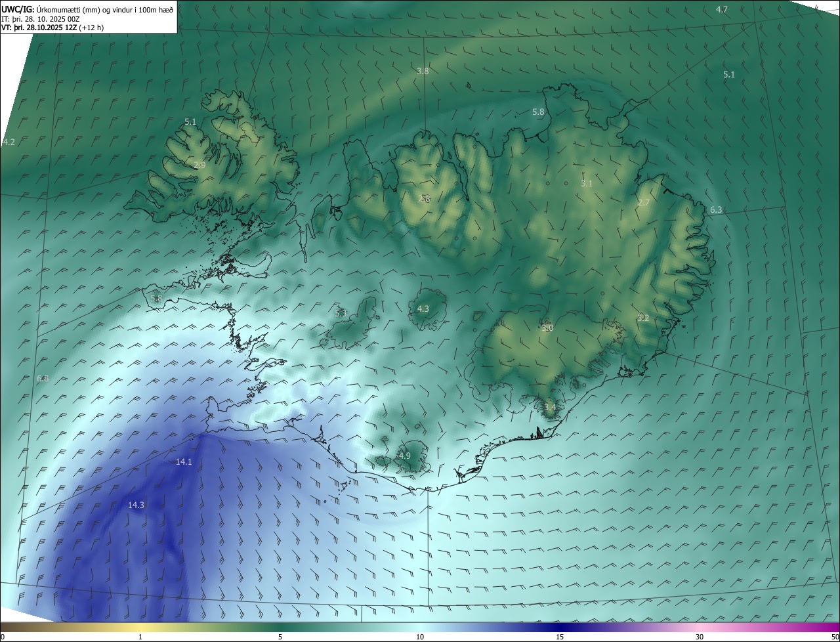Click the 3.1 value label
The image size is (840, 642).
pyautogui.click(x=587, y=184)
